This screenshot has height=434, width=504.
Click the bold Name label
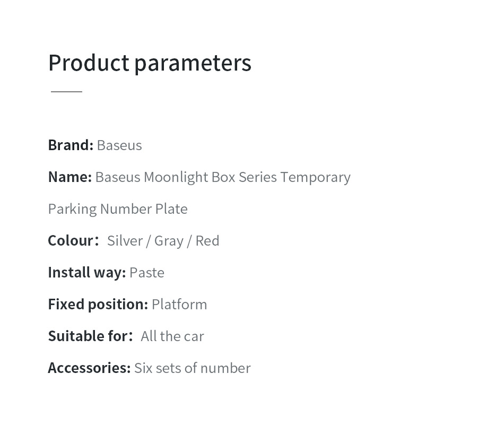coord(69,177)
